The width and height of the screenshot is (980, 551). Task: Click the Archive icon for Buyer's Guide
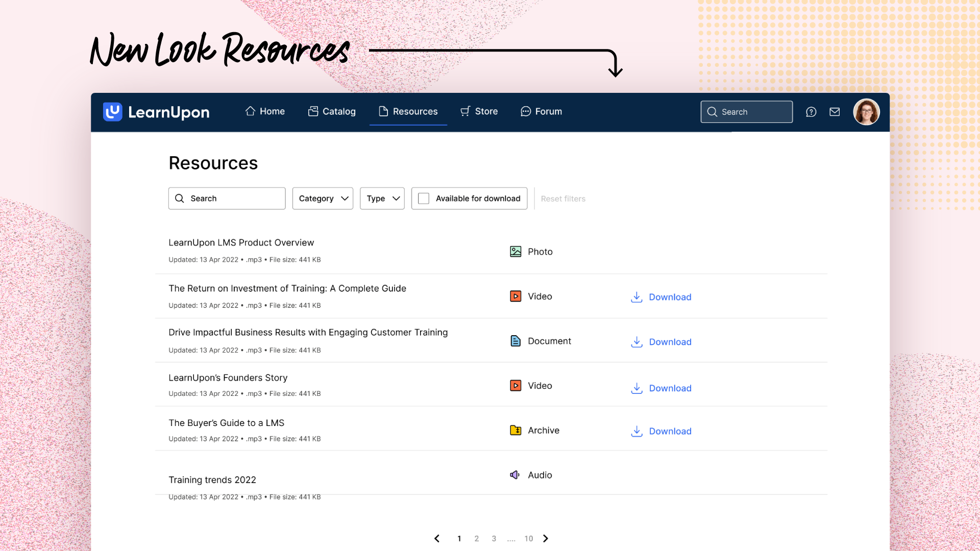516,430
